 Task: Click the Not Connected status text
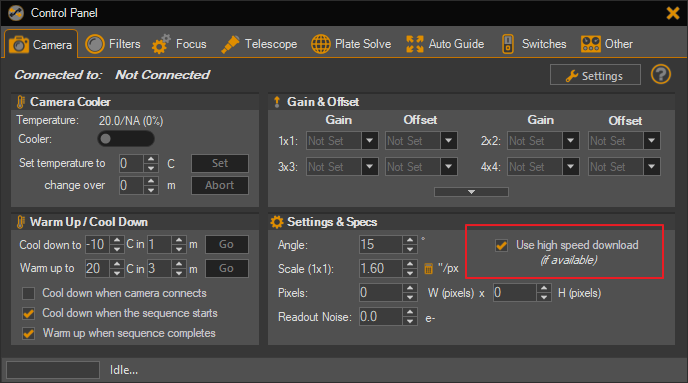pos(162,75)
